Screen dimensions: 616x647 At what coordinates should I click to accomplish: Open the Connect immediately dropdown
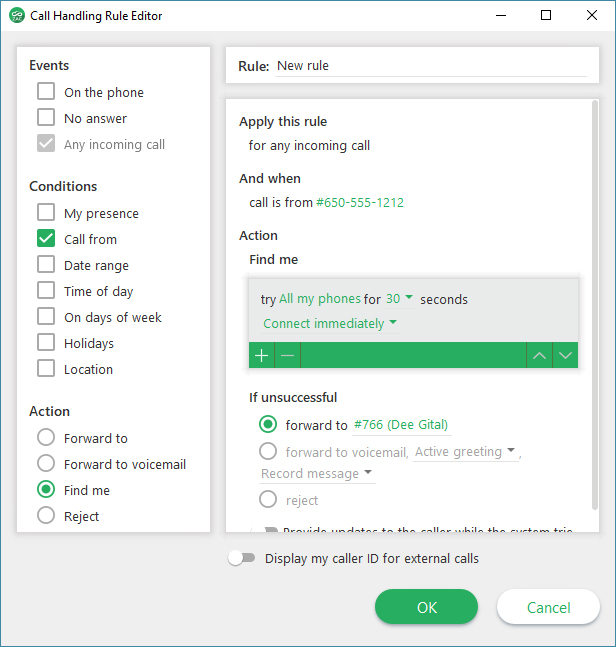click(330, 323)
